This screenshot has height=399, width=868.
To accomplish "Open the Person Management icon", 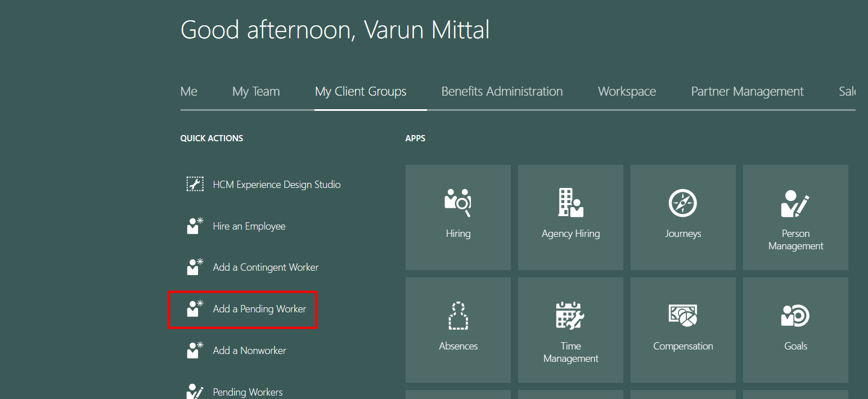I will click(x=795, y=203).
